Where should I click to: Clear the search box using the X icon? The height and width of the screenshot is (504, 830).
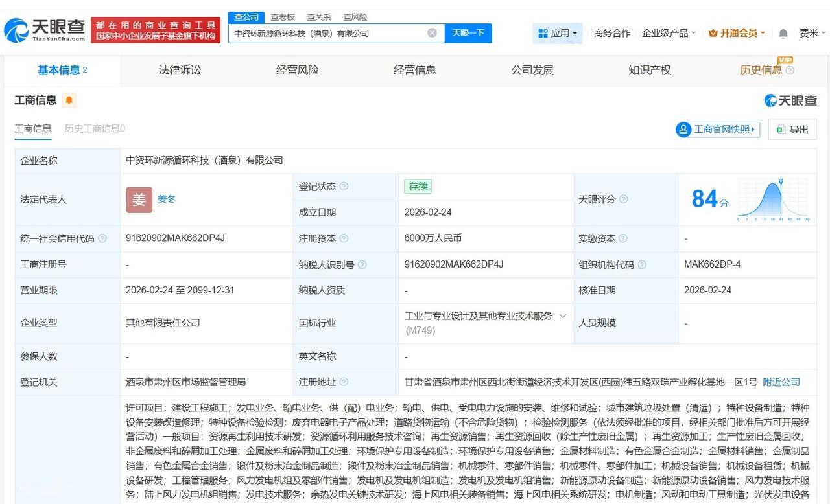pos(432,32)
